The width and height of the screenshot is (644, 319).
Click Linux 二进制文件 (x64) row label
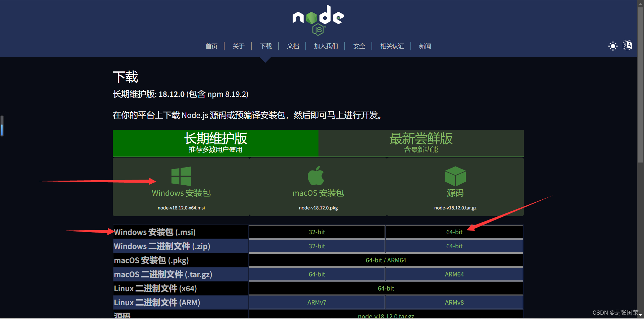(155, 288)
